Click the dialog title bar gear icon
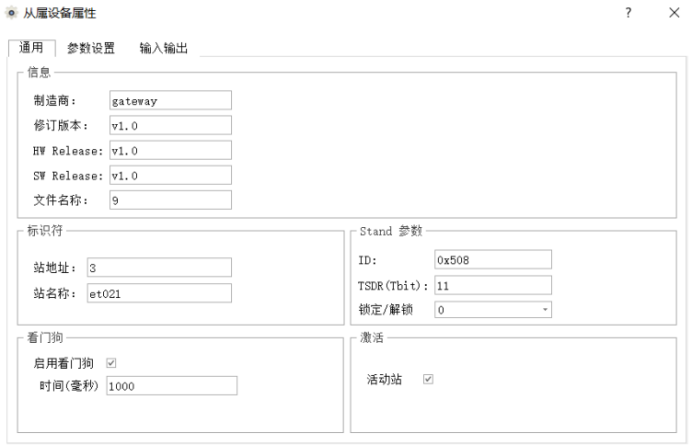This screenshot has width=692, height=446. (x=11, y=13)
